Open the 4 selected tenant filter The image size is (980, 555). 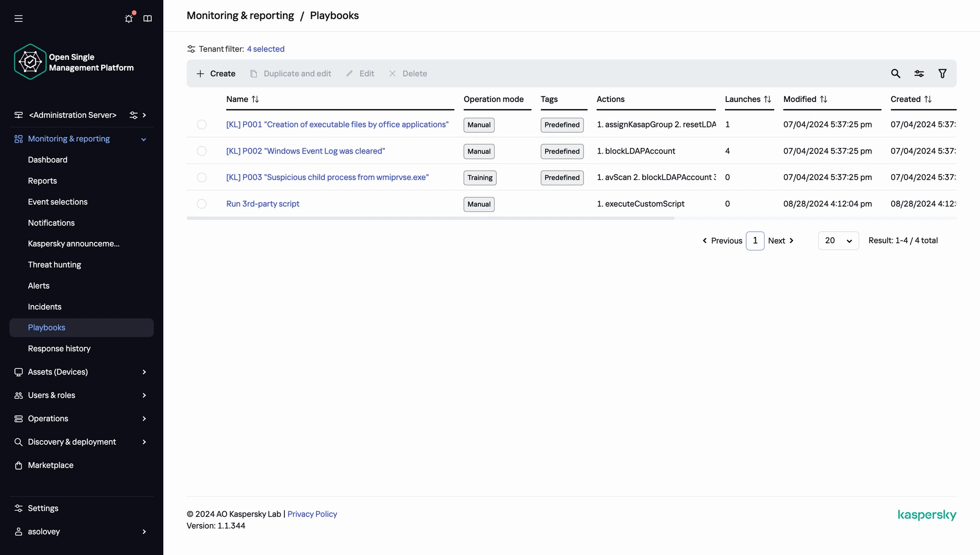[265, 49]
